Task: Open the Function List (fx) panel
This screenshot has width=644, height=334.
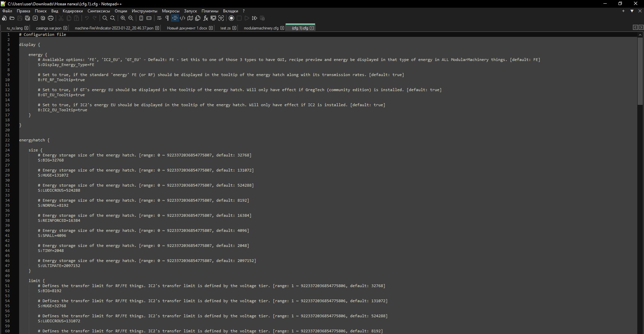Action: coord(206,18)
